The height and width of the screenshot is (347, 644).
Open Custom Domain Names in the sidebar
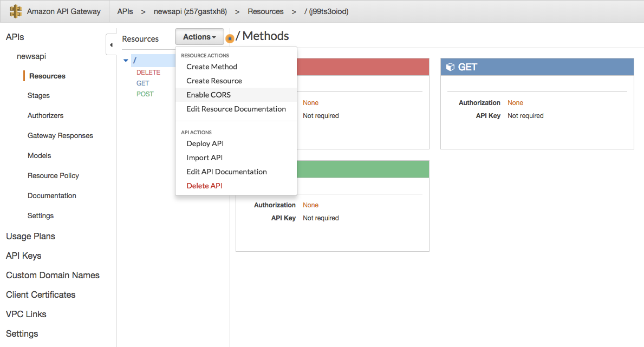(x=53, y=275)
